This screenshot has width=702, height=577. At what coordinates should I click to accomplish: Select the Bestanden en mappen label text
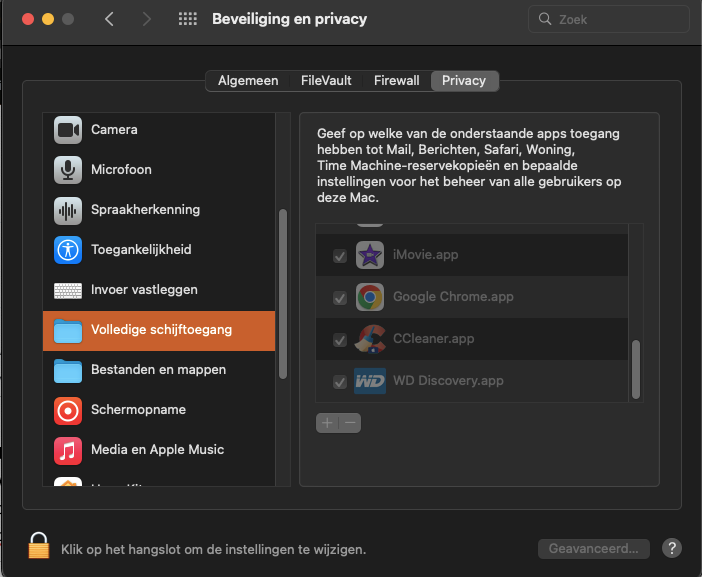click(158, 370)
